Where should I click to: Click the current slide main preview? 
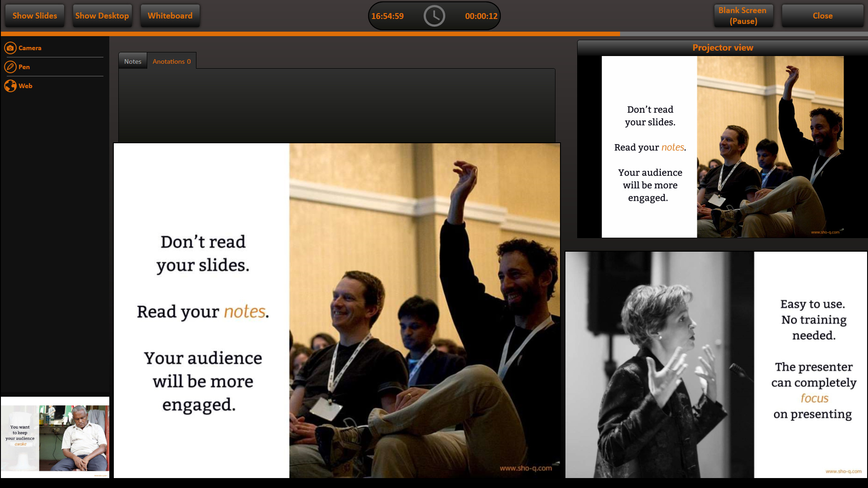coord(337,310)
